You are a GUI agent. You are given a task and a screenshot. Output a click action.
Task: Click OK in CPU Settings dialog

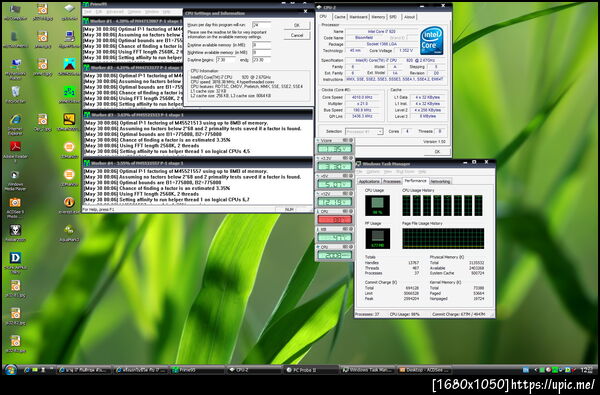click(297, 25)
